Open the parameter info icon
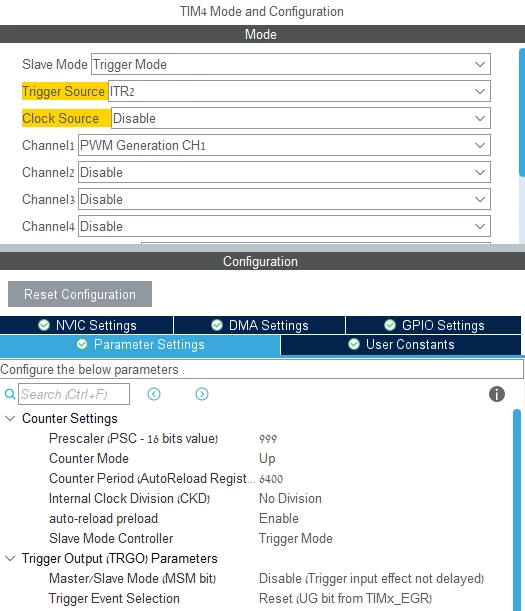The height and width of the screenshot is (611, 525). (497, 394)
